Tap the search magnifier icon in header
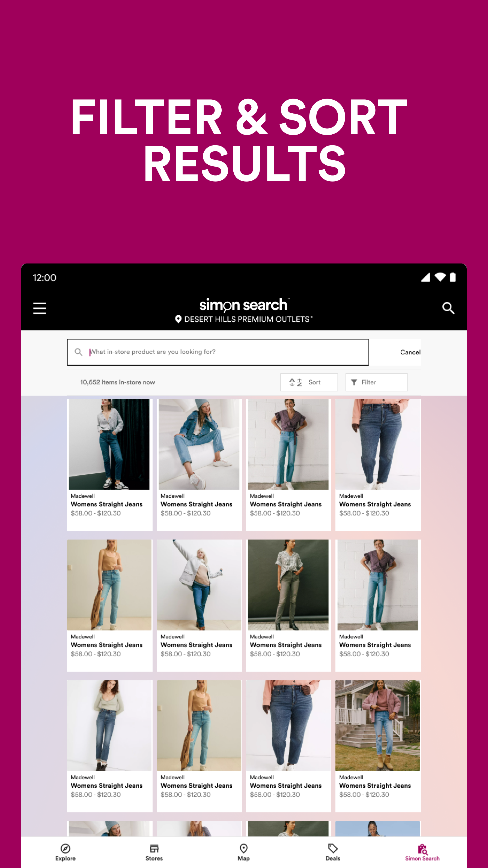This screenshot has width=488, height=868. tap(448, 308)
